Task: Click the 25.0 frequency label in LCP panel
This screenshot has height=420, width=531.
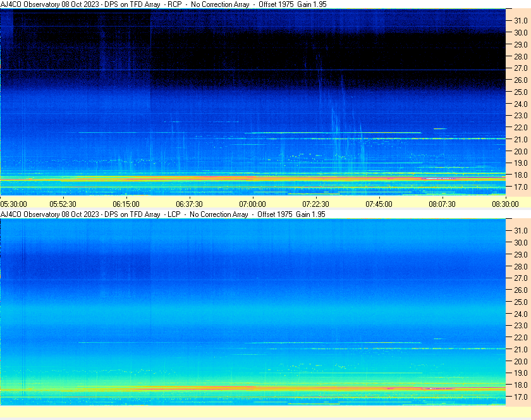Action: coord(520,302)
